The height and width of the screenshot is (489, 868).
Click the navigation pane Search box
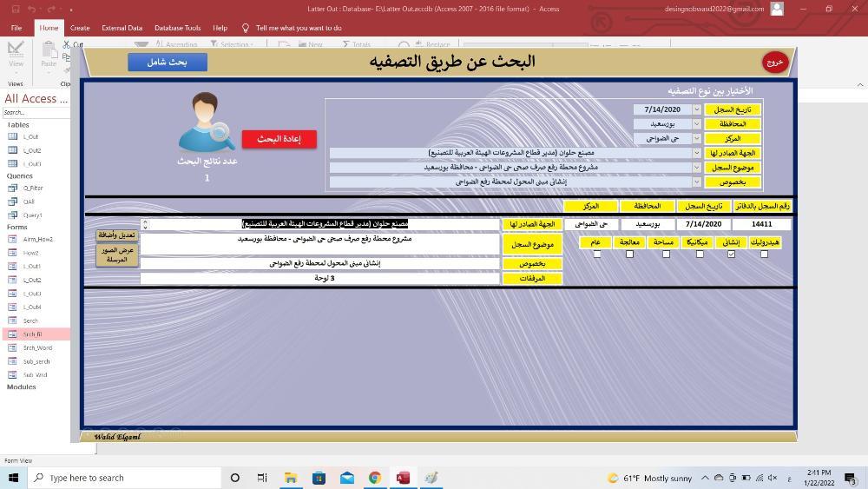pyautogui.click(x=33, y=112)
